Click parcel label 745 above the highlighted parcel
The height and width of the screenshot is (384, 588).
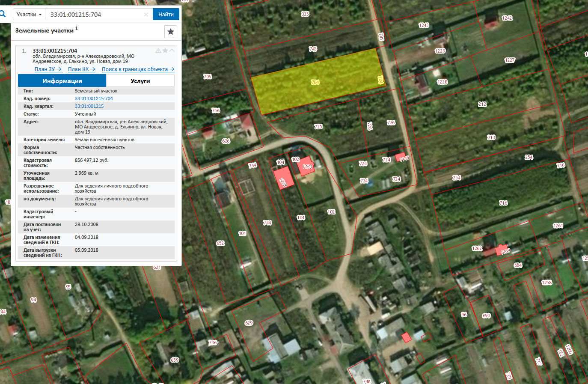(313, 49)
